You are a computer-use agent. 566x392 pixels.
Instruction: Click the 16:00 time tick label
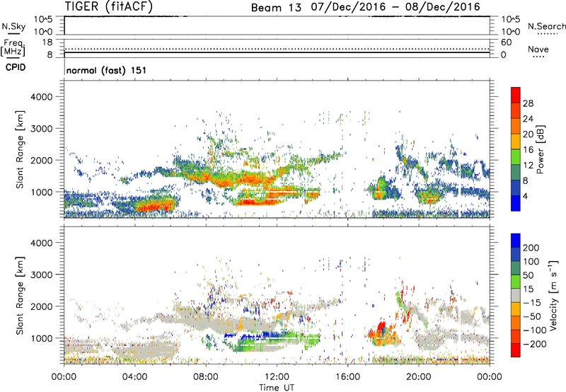click(347, 377)
